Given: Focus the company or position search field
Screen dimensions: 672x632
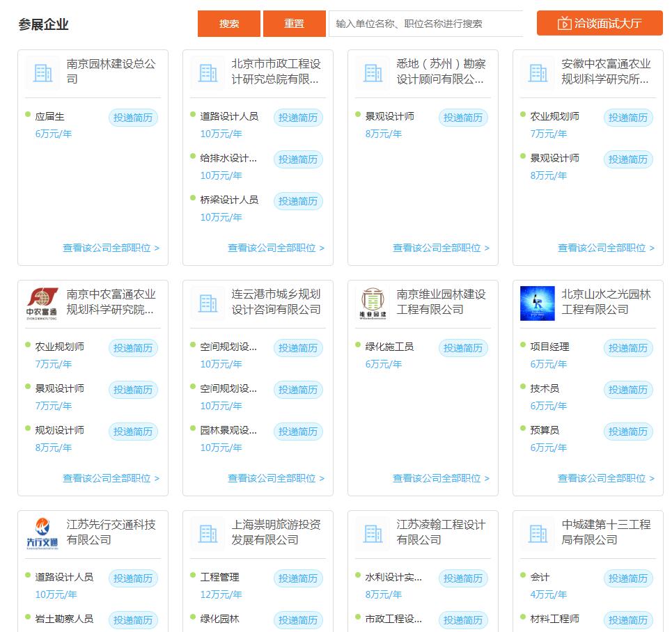Looking at the screenshot, I should 425,24.
